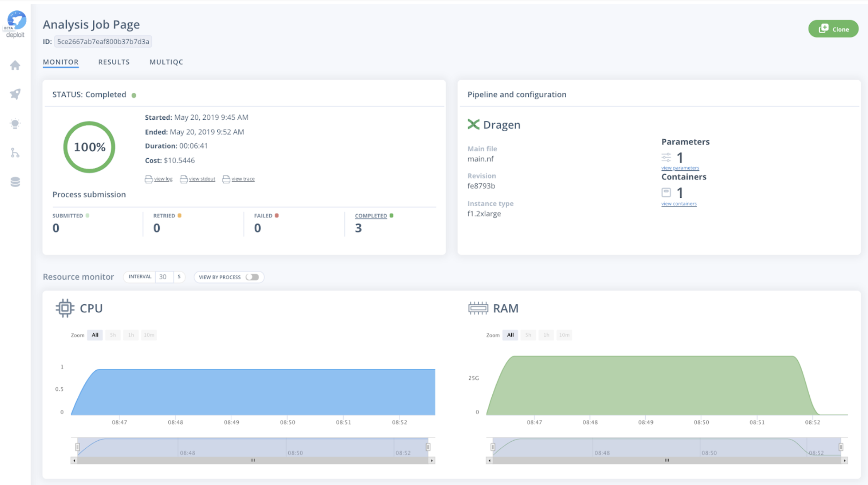
Task: Select 1h zoom on CPU chart
Action: (131, 335)
